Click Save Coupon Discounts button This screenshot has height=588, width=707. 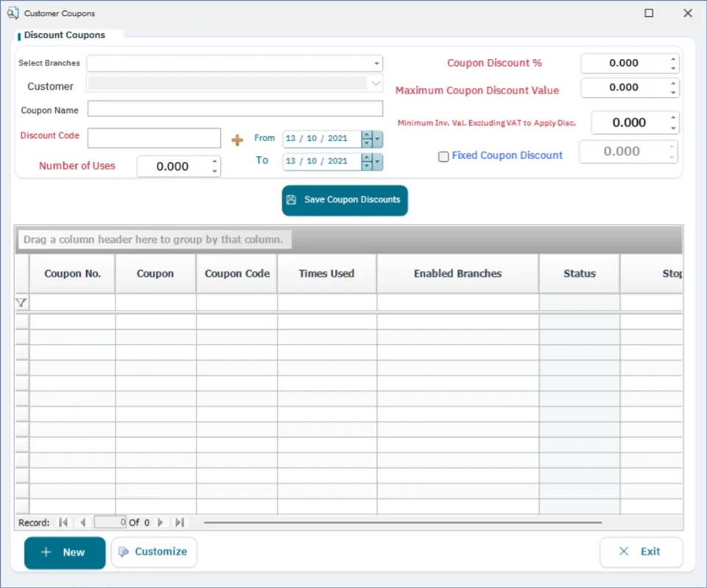pos(345,200)
